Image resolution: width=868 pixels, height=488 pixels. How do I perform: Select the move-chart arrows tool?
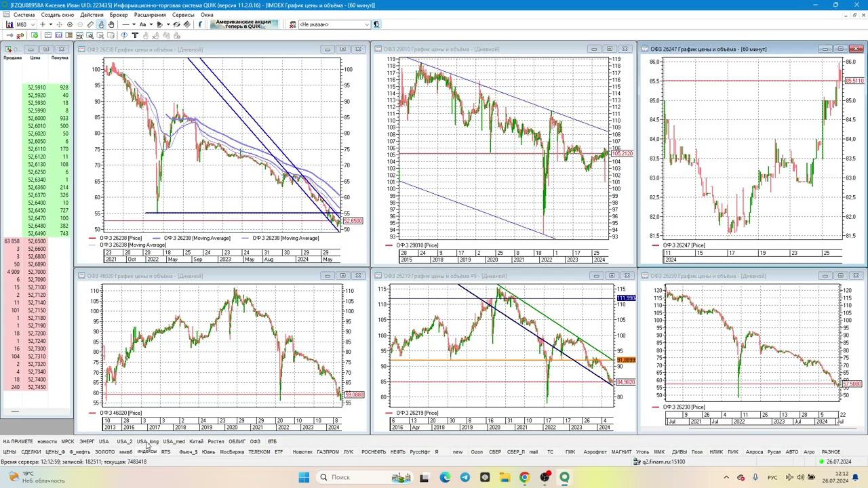click(59, 24)
